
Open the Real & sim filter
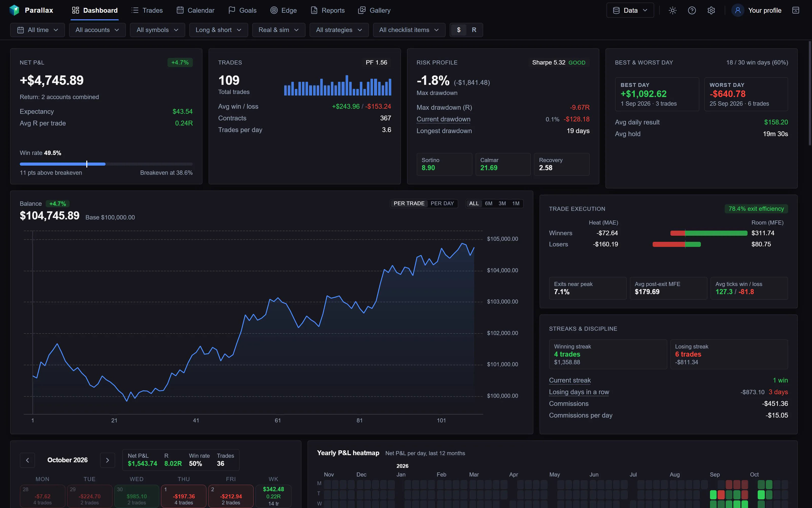(279, 30)
